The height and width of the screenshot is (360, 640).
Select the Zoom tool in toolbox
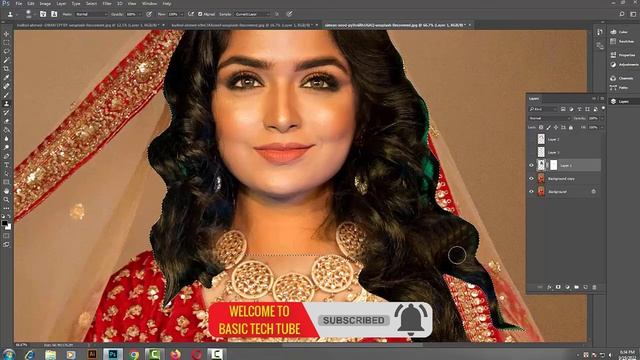[6, 200]
